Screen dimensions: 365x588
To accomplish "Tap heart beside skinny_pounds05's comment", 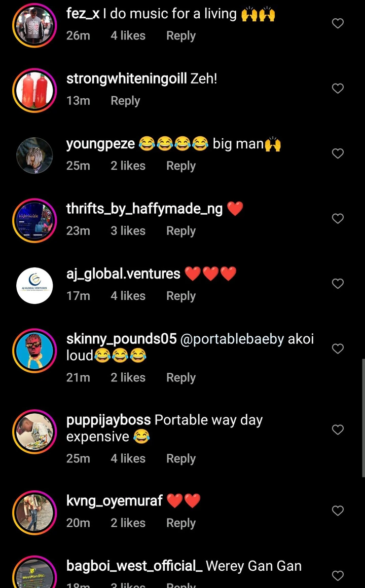I will click(x=338, y=348).
